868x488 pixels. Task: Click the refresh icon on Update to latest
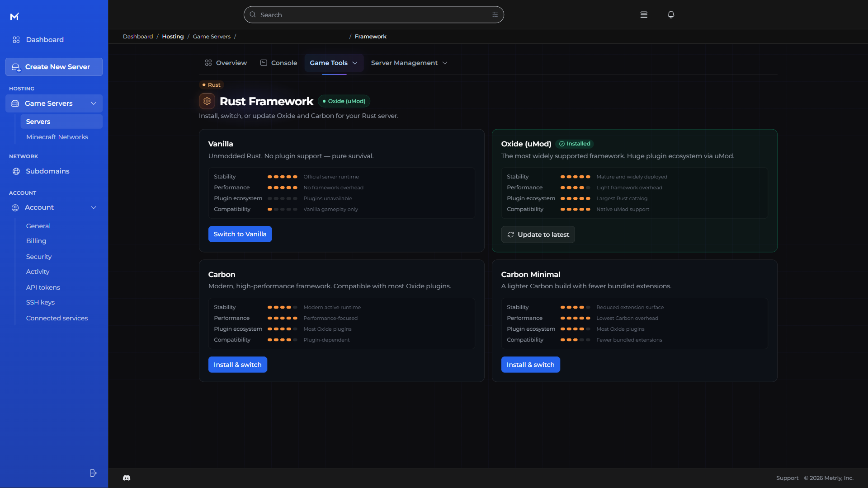coord(510,235)
